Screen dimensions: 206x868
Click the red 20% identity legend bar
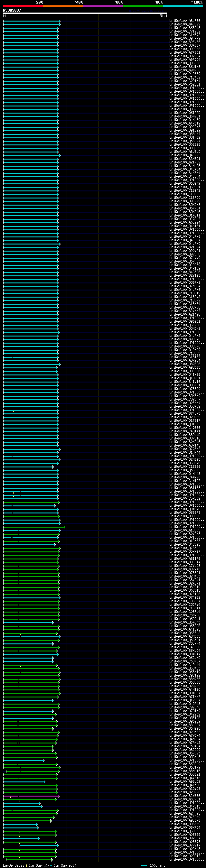point(23,6)
